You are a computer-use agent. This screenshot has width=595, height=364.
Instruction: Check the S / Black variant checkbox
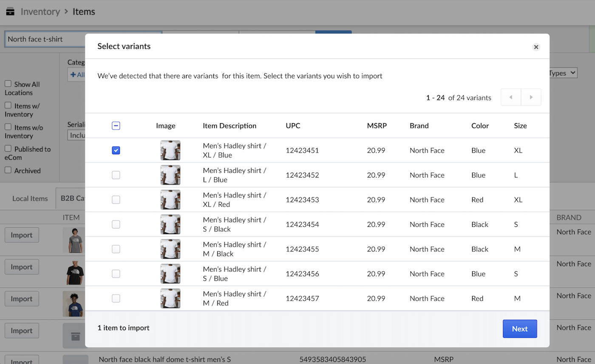click(x=116, y=224)
